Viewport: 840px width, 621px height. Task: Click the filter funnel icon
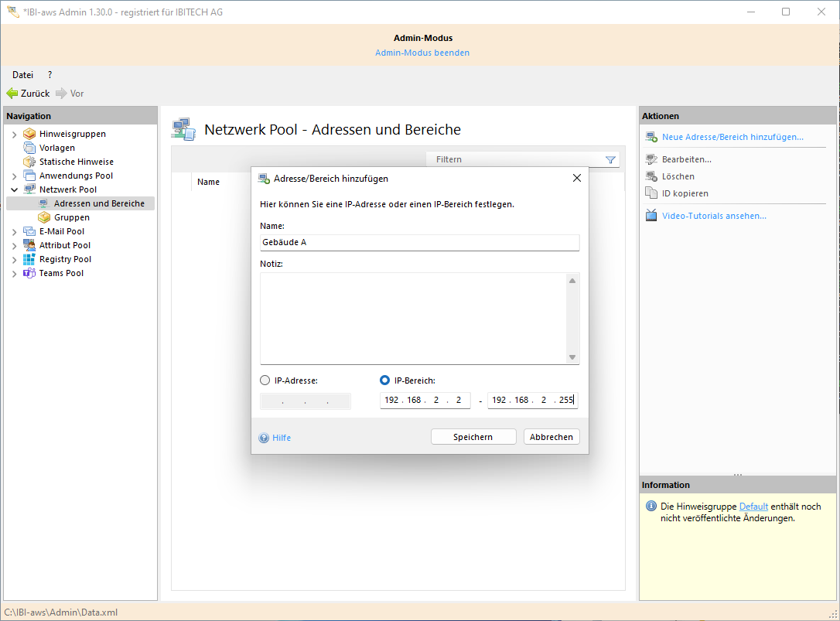pos(610,160)
